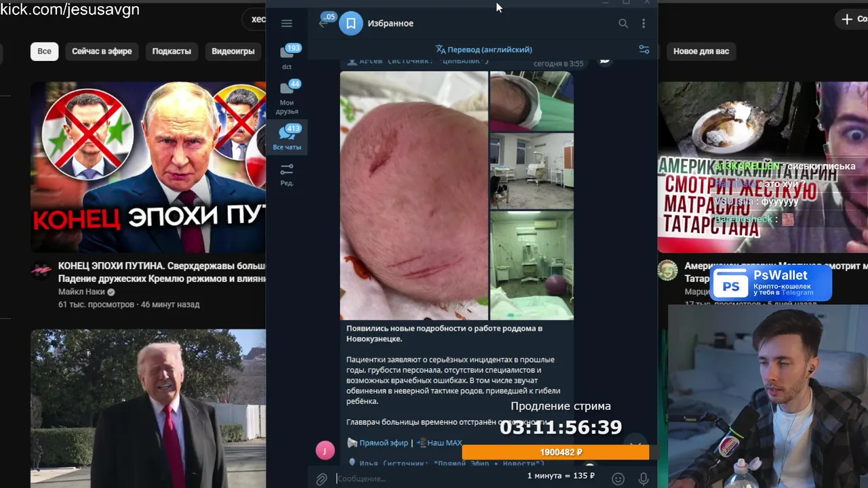Viewport: 868px width, 488px height.
Task: Click the microphone voice message icon
Action: [644, 479]
